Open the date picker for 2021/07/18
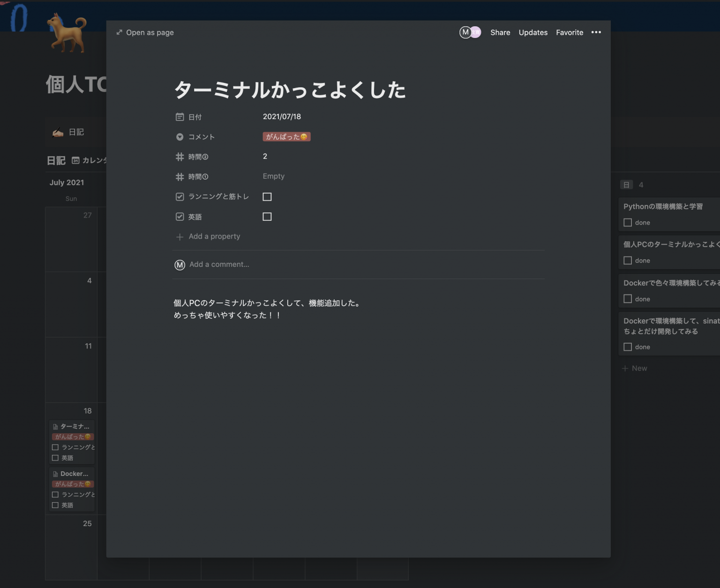The height and width of the screenshot is (588, 720). click(282, 117)
